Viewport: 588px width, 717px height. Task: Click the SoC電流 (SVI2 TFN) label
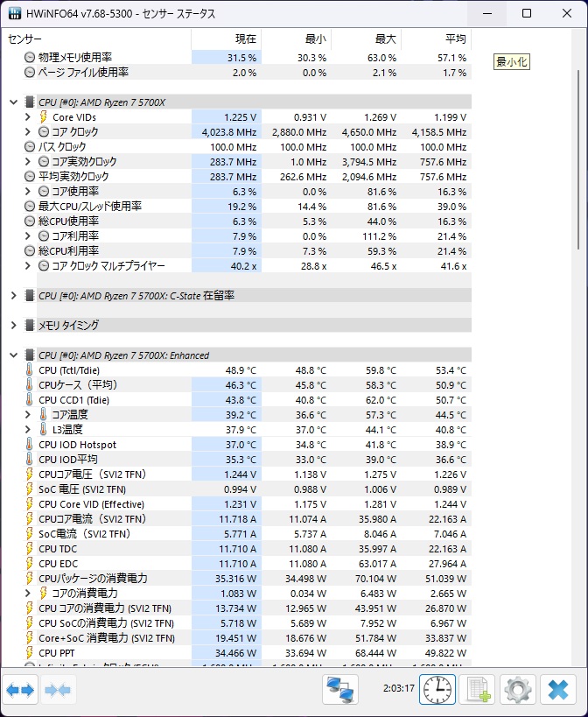pyautogui.click(x=85, y=534)
